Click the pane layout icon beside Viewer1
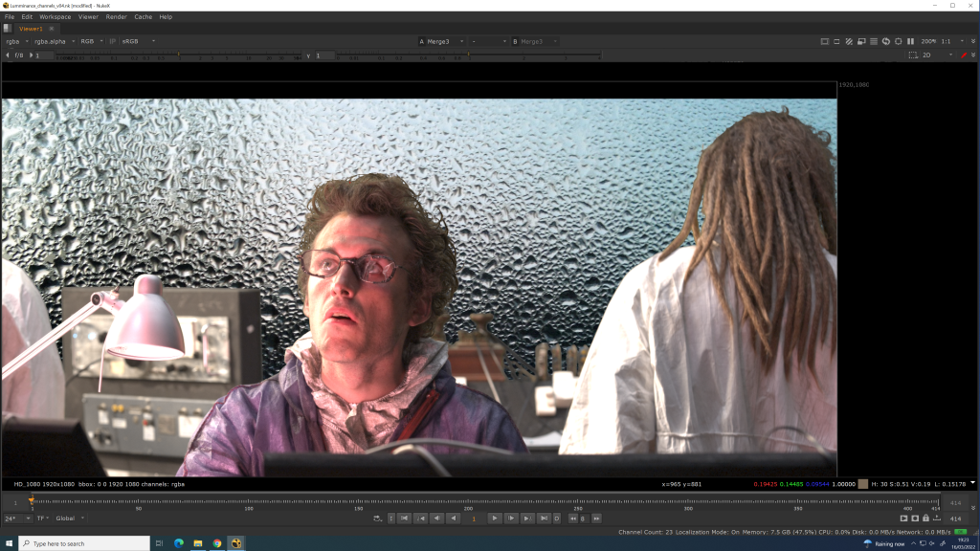The width and height of the screenshot is (980, 551). (x=8, y=28)
